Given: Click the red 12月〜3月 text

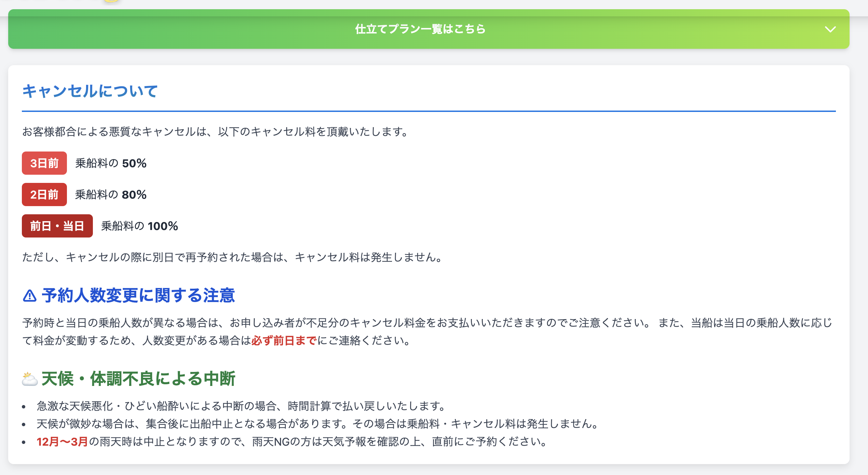Looking at the screenshot, I should click(x=62, y=442).
